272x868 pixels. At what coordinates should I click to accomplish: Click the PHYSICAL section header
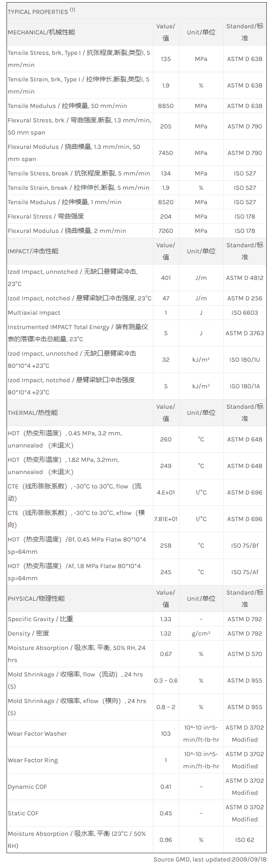[x=36, y=599]
